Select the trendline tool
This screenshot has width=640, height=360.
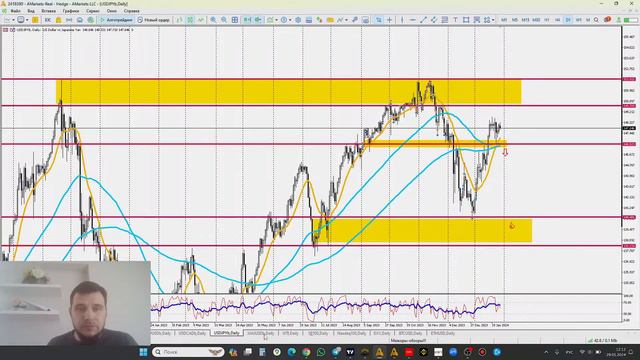[x=423, y=20]
